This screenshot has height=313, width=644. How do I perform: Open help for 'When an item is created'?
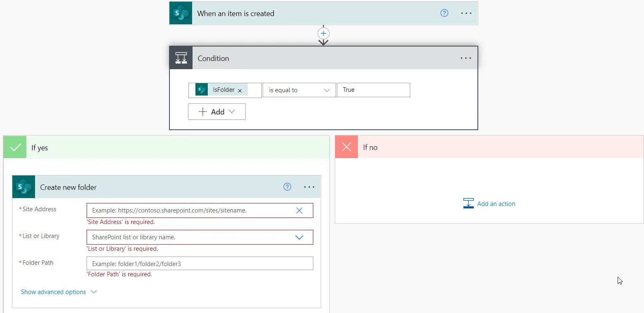[444, 13]
